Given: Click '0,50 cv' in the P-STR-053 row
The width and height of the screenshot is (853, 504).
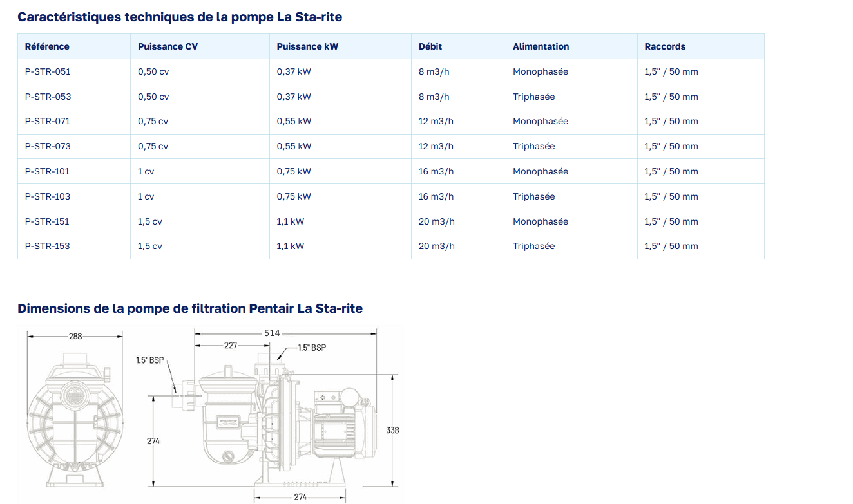Looking at the screenshot, I should [153, 97].
